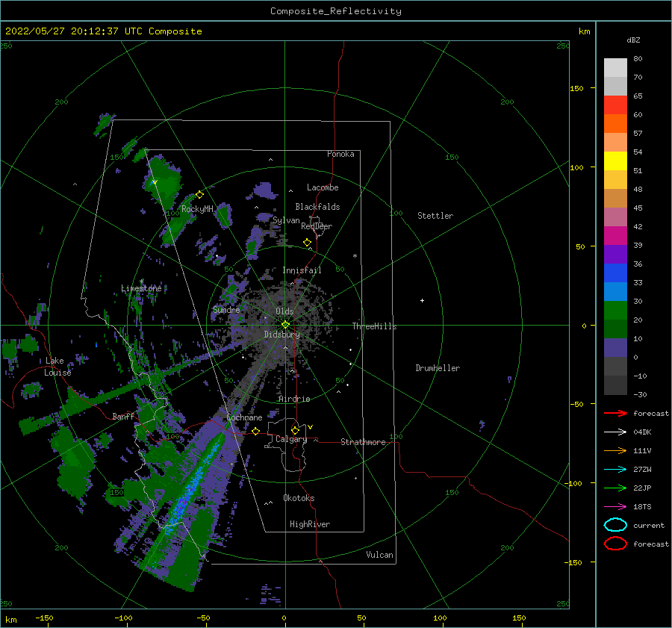Click the red forecast arrow in the legend
The width and height of the screenshot is (672, 628).
(x=615, y=413)
